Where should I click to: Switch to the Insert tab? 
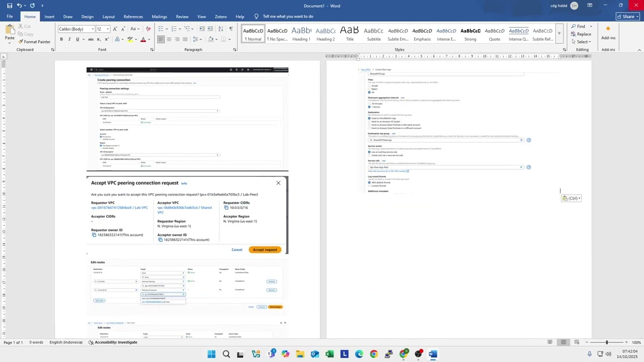click(49, 17)
